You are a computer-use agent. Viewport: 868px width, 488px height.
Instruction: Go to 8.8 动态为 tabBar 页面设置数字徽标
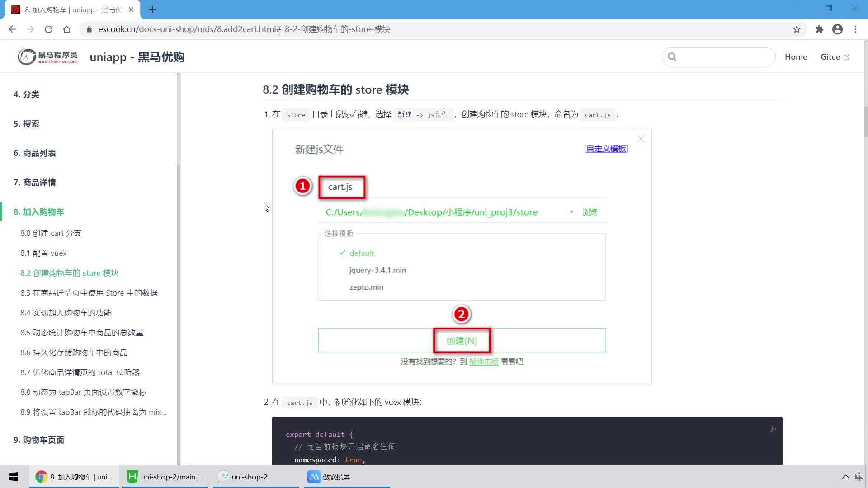pos(83,392)
